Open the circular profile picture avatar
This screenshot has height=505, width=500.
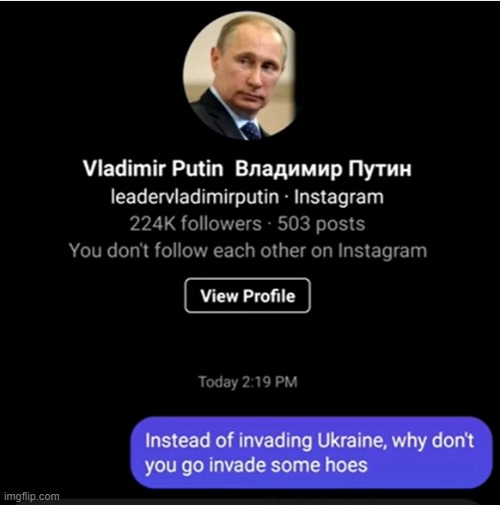click(x=239, y=76)
